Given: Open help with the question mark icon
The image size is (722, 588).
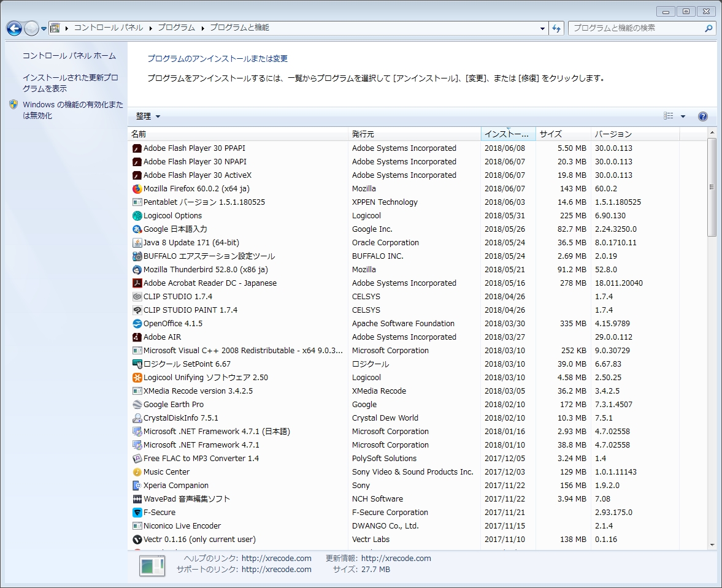Looking at the screenshot, I should (703, 116).
